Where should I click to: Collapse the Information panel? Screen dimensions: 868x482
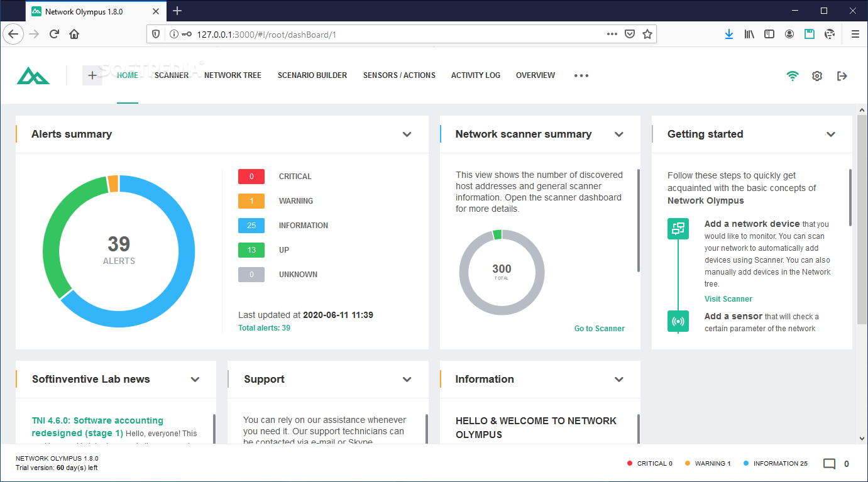click(619, 379)
